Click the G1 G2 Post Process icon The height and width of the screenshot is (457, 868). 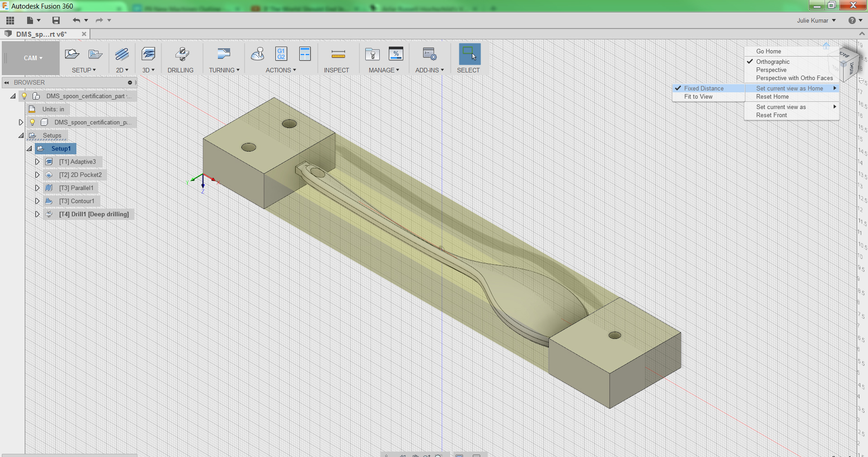[x=281, y=54]
